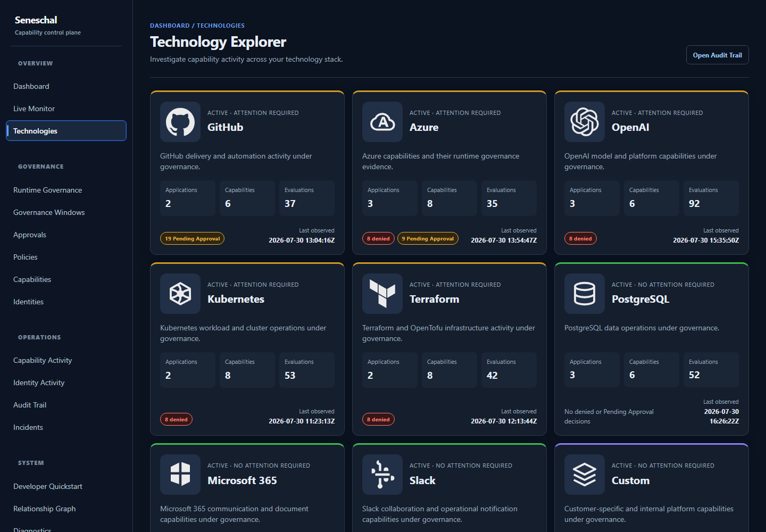Open the Slack card title
The image size is (766, 532).
click(422, 480)
